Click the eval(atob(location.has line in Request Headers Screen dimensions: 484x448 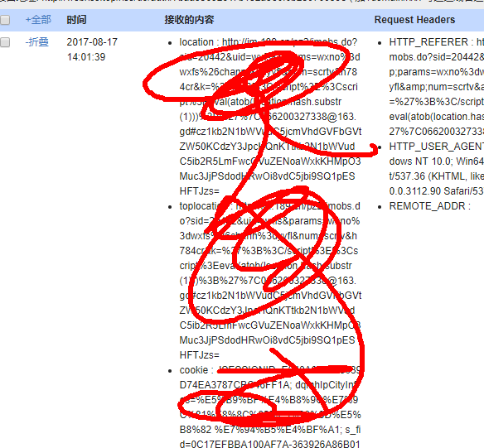pyautogui.click(x=437, y=117)
